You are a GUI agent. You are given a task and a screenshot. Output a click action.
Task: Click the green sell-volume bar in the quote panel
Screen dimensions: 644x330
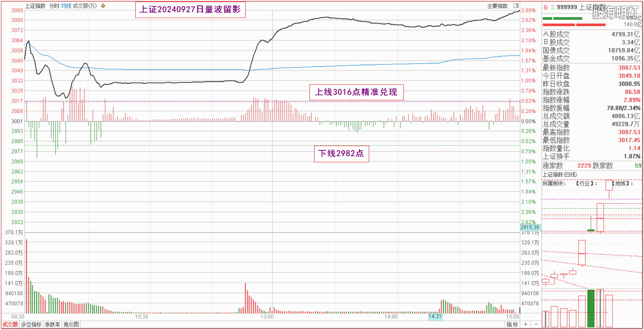point(562,18)
